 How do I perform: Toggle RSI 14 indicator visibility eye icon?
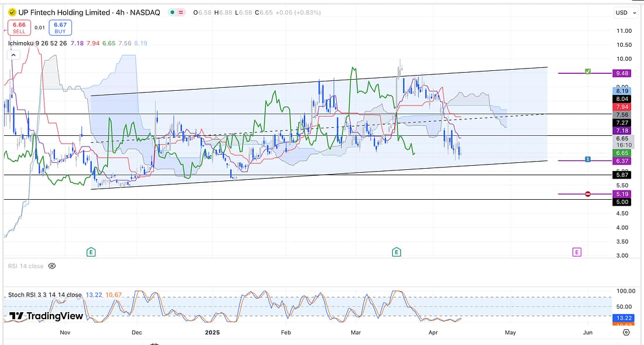pyautogui.click(x=52, y=266)
